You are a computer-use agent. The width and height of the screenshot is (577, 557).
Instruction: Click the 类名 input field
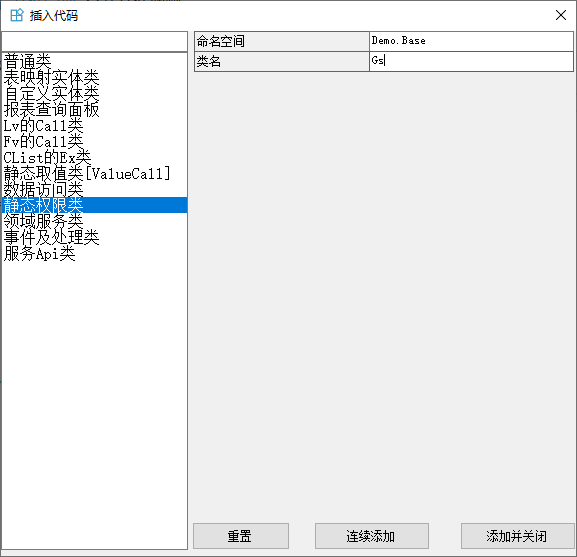(x=471, y=61)
